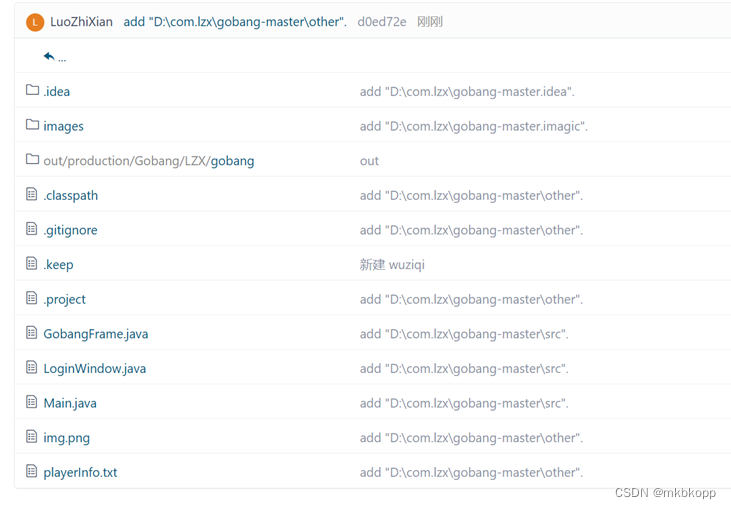Viewport: 731px width, 509px height.
Task: Open commit message in img.png row
Action: click(471, 438)
